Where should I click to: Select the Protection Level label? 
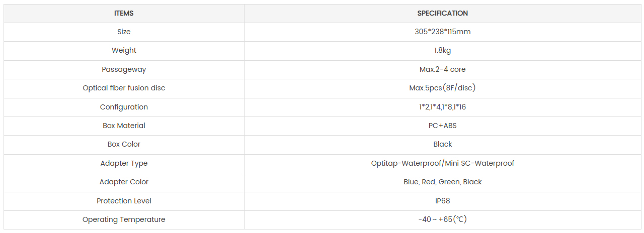[124, 201]
